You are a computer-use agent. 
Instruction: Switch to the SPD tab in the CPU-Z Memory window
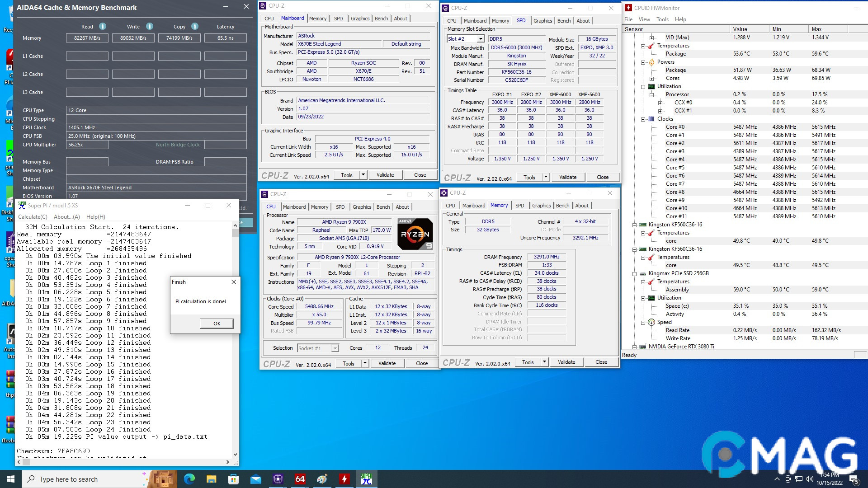coord(520,206)
